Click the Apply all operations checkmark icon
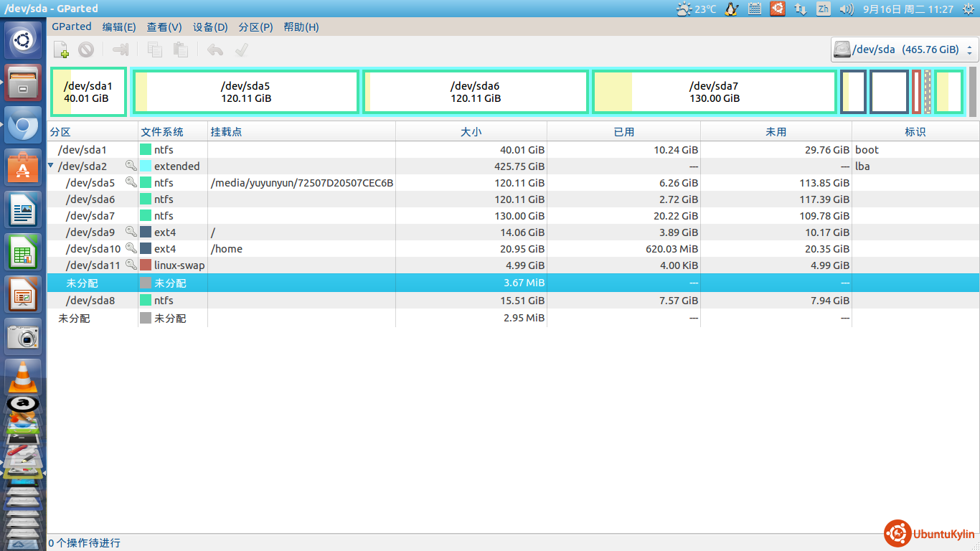 pos(242,50)
